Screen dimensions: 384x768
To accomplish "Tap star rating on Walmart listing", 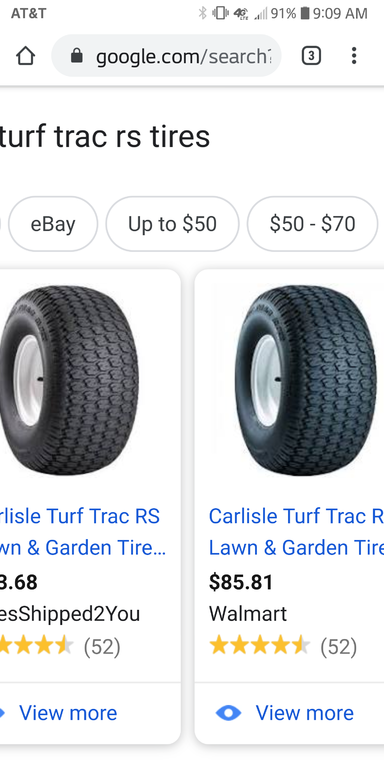I will pos(260,647).
